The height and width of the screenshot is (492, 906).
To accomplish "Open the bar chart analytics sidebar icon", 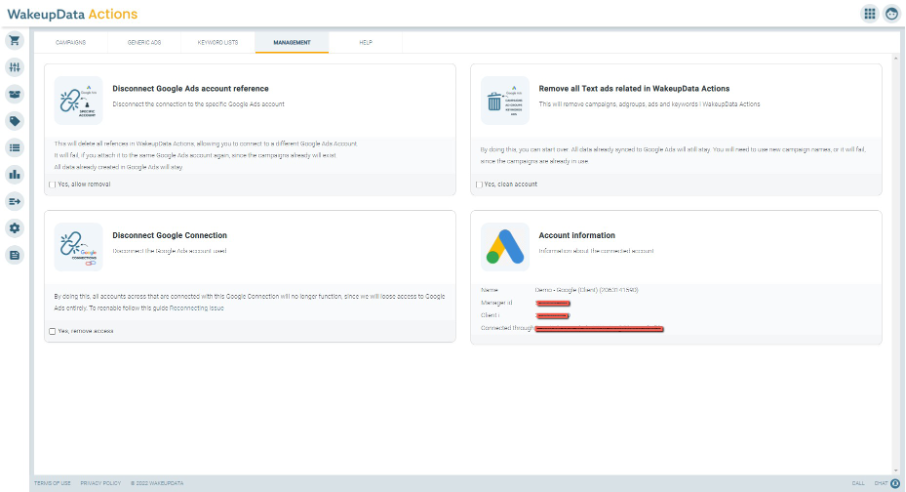I will 14,175.
